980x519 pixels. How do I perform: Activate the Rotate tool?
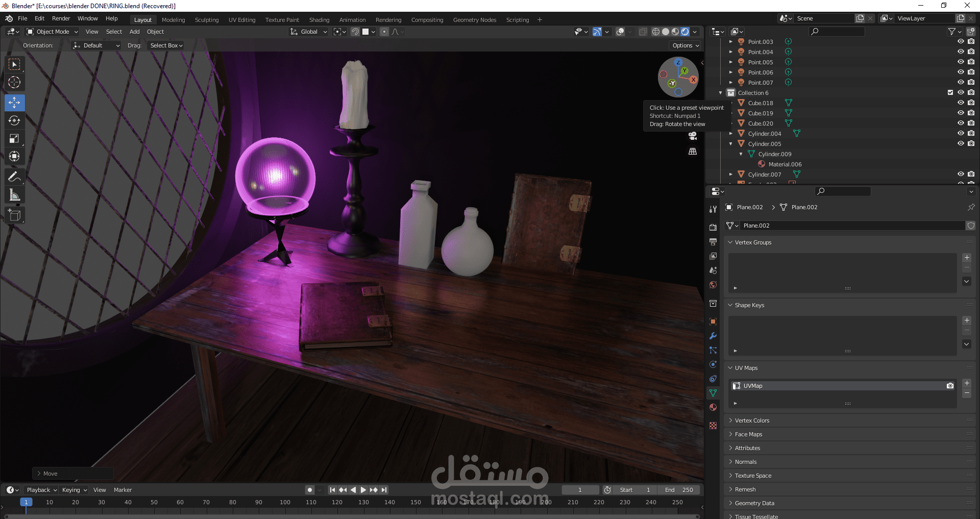click(14, 120)
